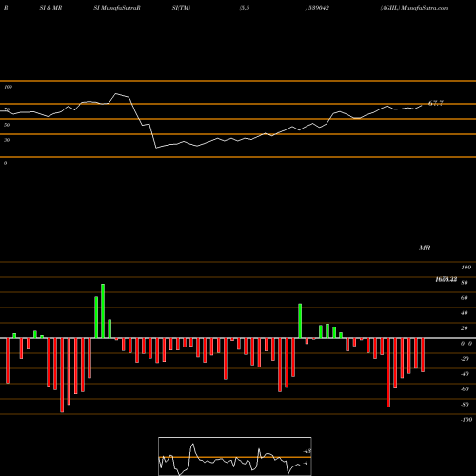Image resolution: width=476 pixels, height=476 pixels.
Task: Click the RSI axis 100 label on left
Action: click(x=8, y=87)
